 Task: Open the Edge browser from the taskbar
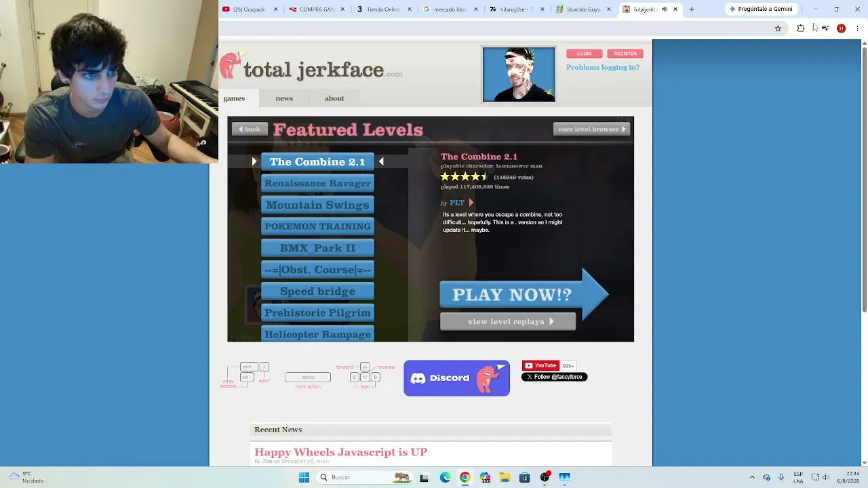(x=445, y=477)
